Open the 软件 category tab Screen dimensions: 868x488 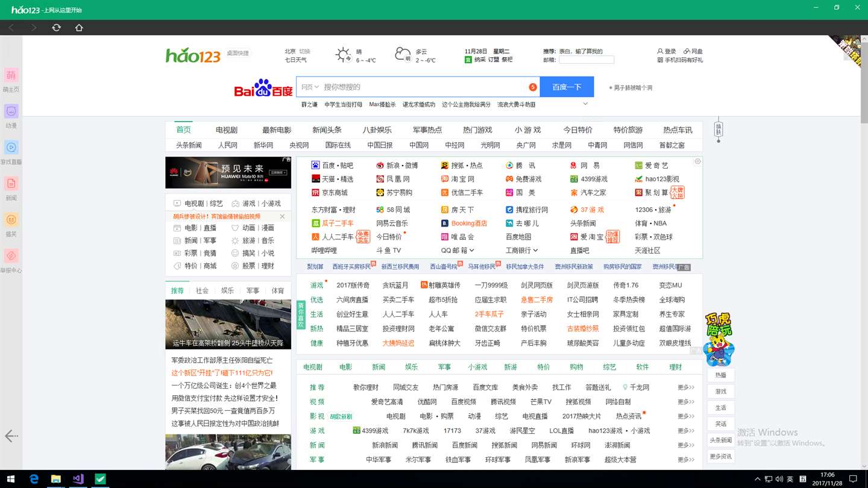(x=643, y=367)
